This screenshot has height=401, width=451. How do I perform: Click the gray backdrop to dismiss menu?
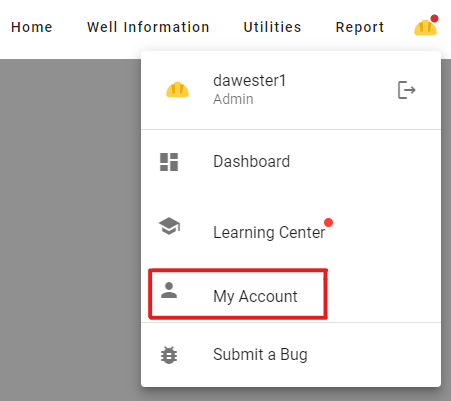click(x=70, y=230)
